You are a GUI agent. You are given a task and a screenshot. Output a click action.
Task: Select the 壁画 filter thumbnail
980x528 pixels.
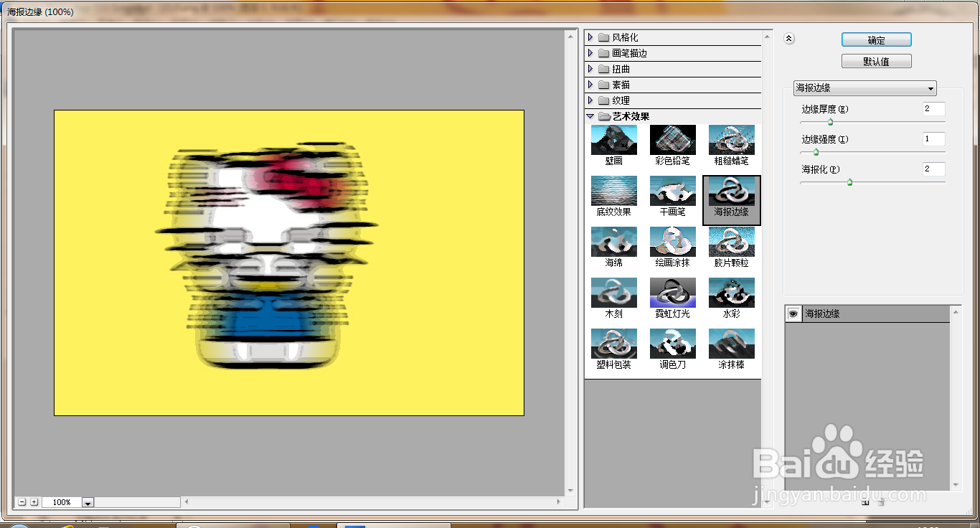coord(614,141)
